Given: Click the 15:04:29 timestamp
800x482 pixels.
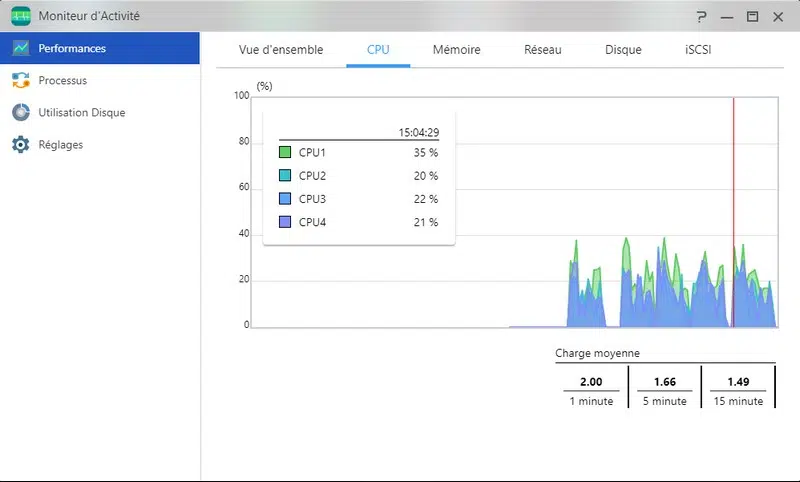Looking at the screenshot, I should [418, 133].
